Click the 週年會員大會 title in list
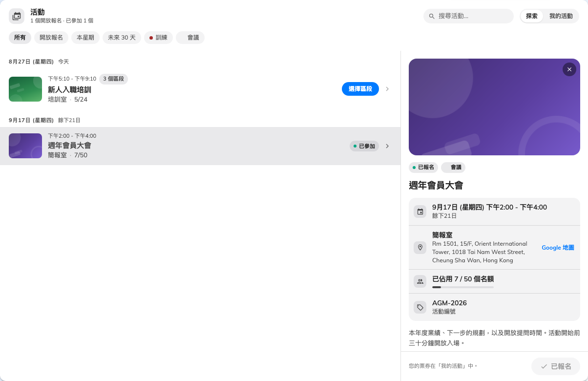This screenshot has height=381, width=588. 69,146
